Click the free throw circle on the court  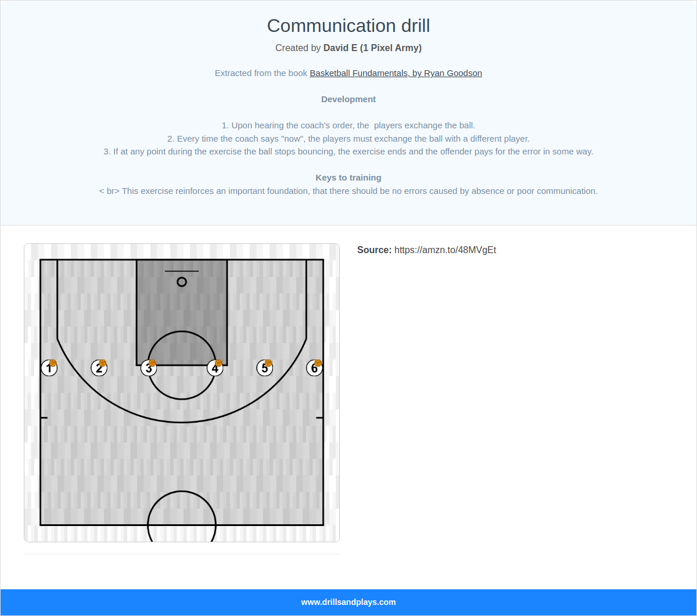coord(182,365)
